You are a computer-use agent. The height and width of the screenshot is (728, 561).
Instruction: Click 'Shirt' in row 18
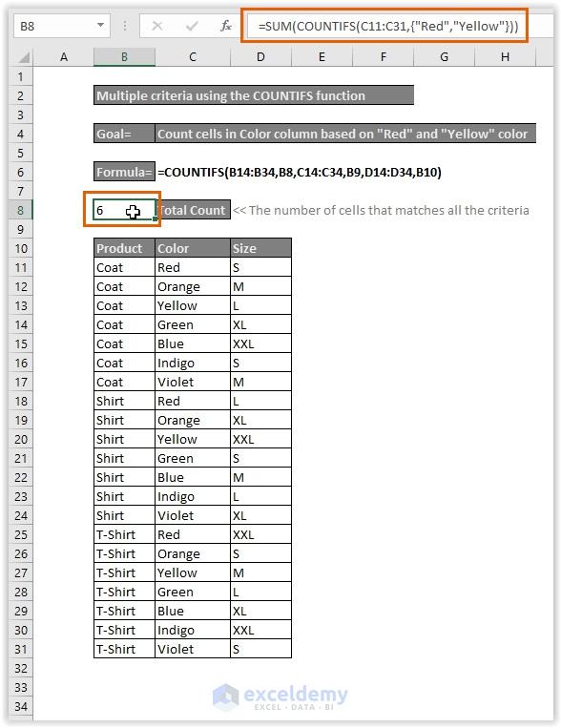124,401
